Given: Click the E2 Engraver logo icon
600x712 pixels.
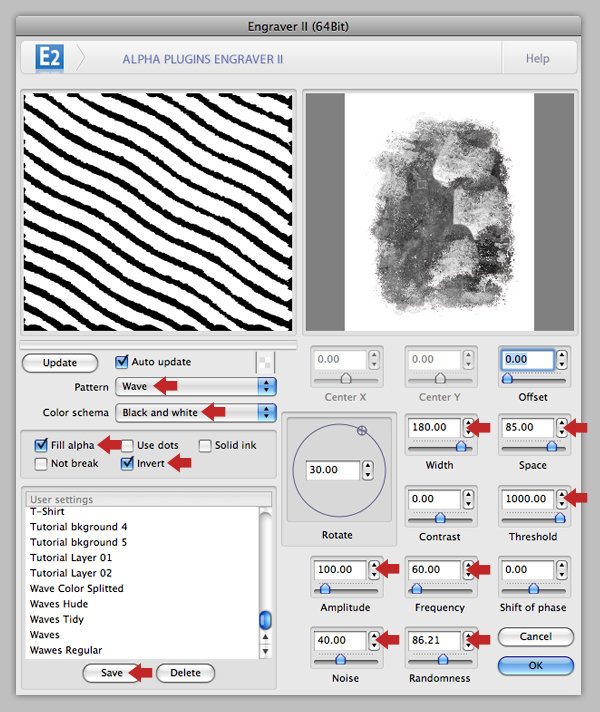Looking at the screenshot, I should (x=50, y=58).
